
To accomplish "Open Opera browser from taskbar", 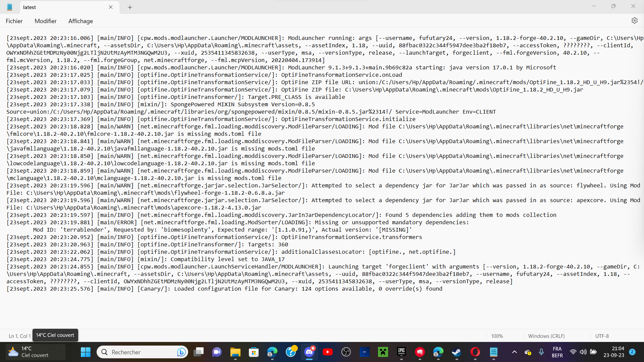I will [x=475, y=352].
